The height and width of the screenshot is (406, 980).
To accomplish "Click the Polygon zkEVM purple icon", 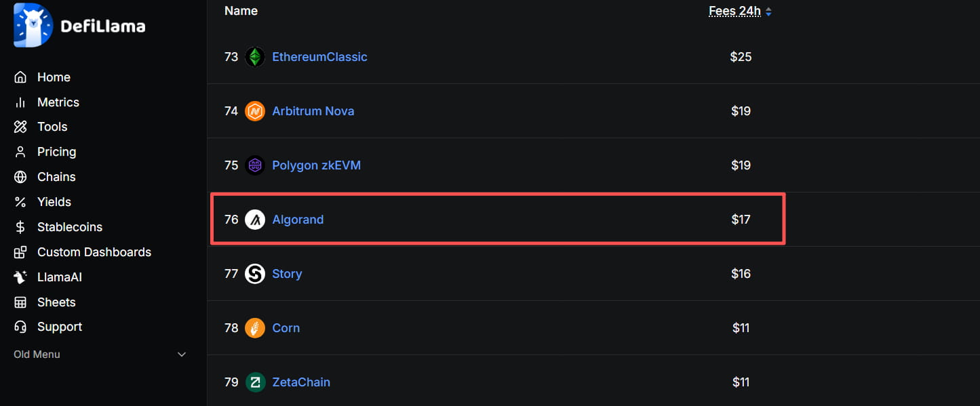I will coord(255,165).
